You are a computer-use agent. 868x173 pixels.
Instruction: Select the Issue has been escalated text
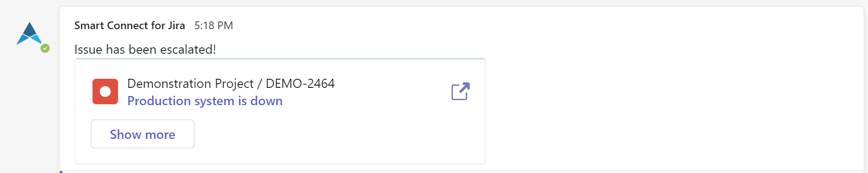(x=145, y=49)
